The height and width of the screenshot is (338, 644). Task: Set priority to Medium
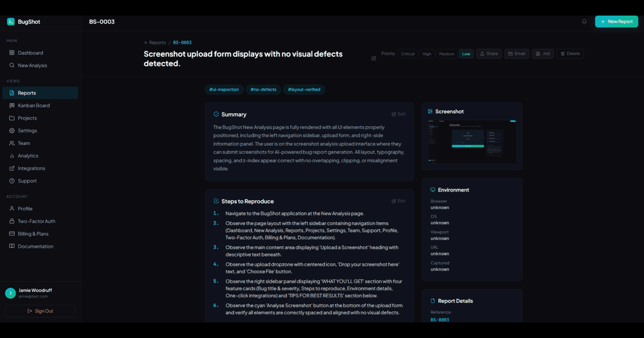[x=446, y=54]
